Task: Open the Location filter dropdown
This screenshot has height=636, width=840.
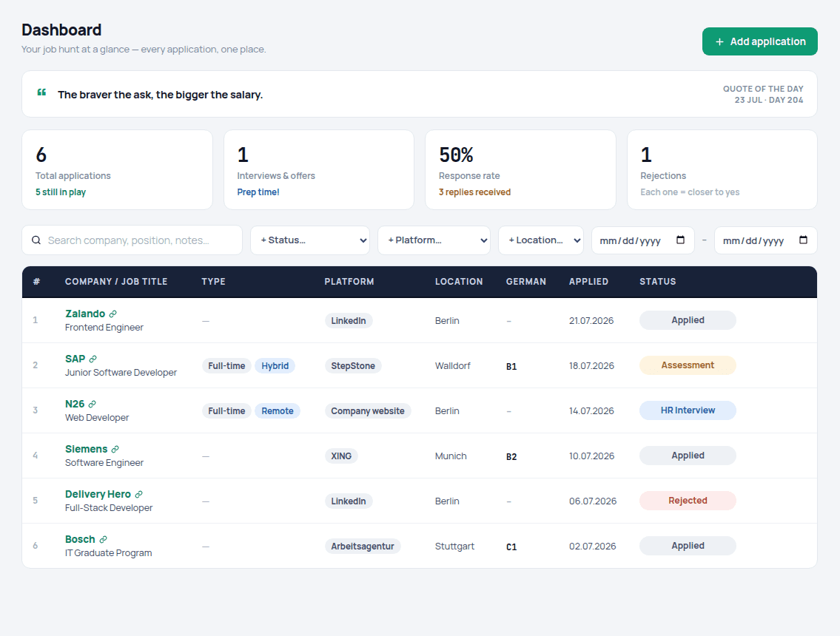Action: click(x=541, y=240)
